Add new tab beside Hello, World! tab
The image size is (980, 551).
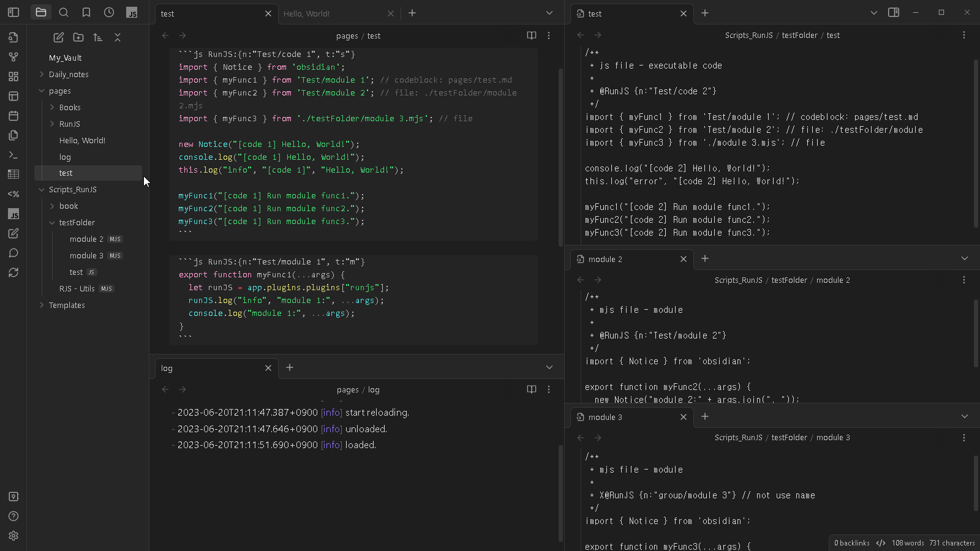412,13
